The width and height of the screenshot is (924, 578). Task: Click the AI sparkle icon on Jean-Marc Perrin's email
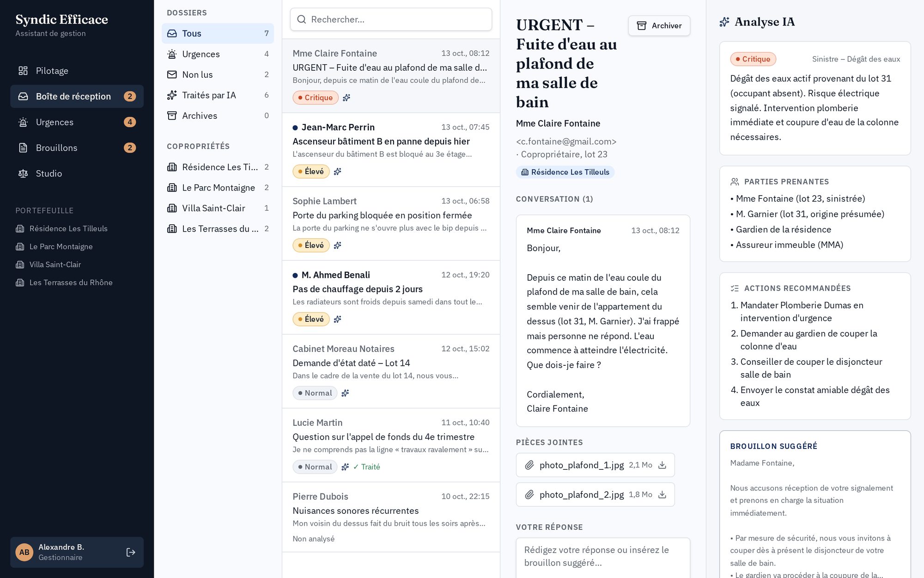(x=338, y=172)
